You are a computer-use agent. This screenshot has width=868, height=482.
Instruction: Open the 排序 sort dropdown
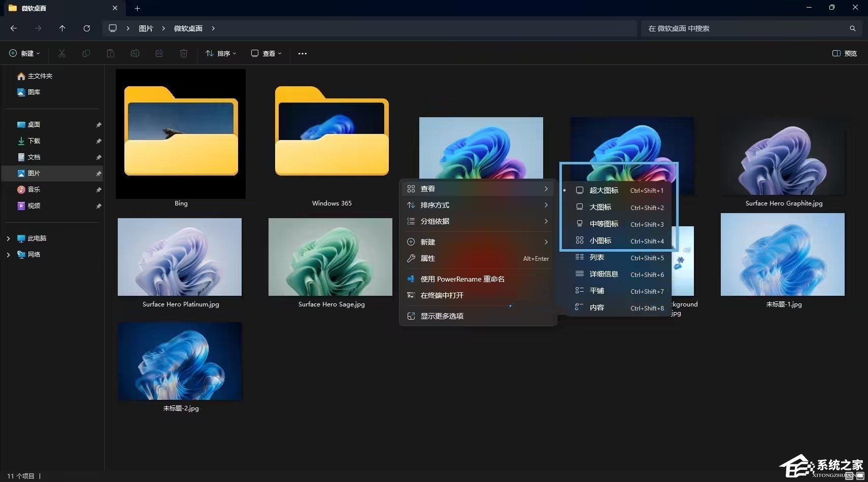click(x=221, y=53)
